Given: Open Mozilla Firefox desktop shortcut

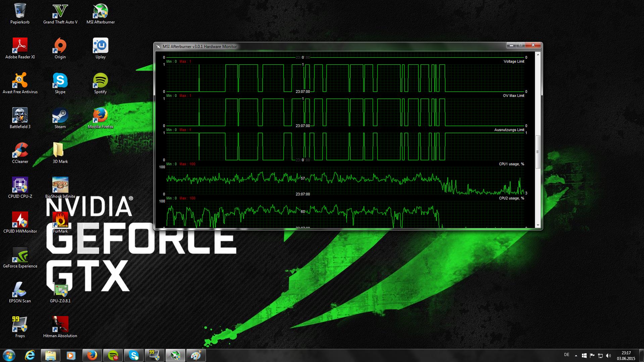Looking at the screenshot, I should (x=101, y=118).
